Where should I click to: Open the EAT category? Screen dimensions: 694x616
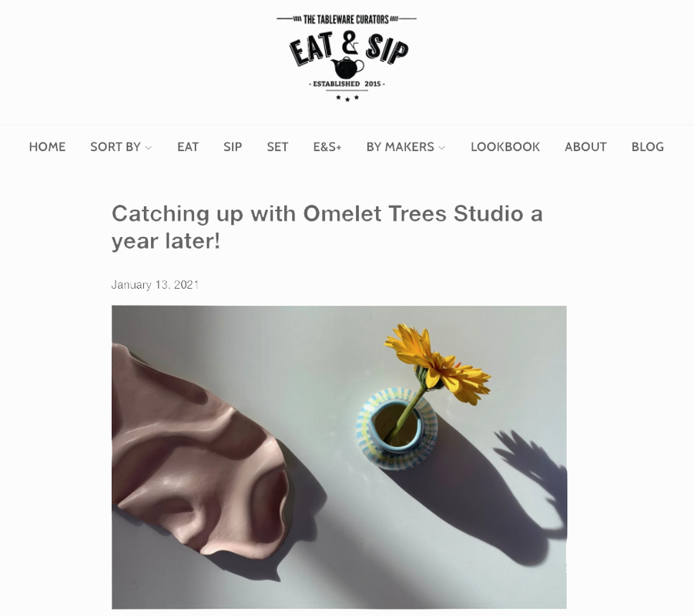188,147
